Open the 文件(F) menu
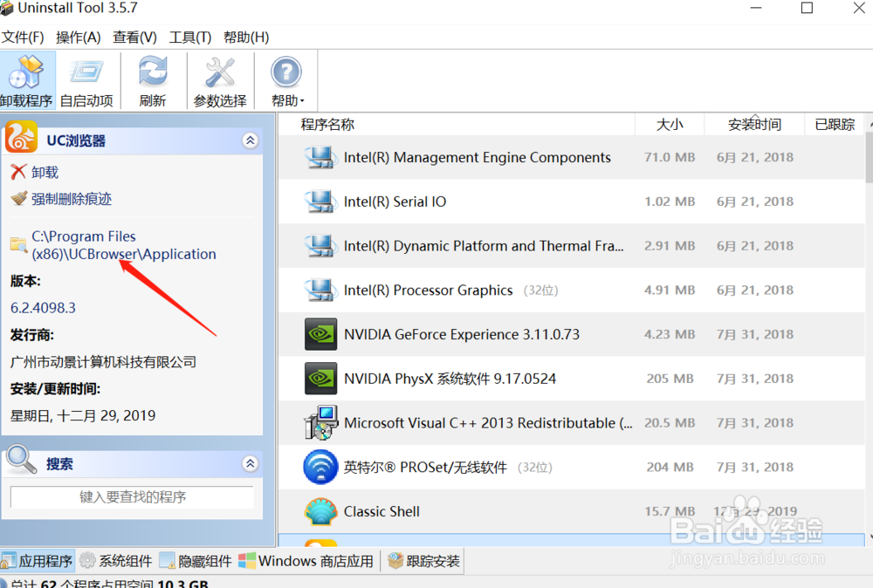Image resolution: width=873 pixels, height=588 pixels. point(23,38)
